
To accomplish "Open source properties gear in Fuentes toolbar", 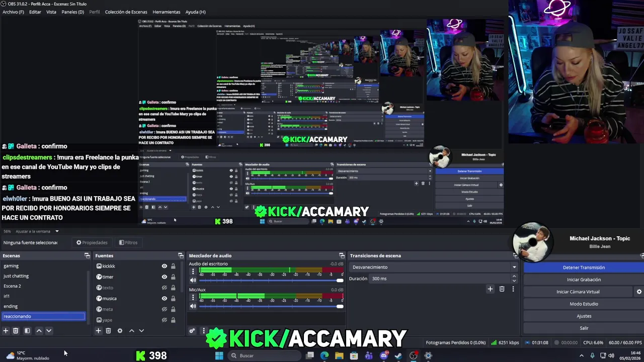I will tap(120, 331).
